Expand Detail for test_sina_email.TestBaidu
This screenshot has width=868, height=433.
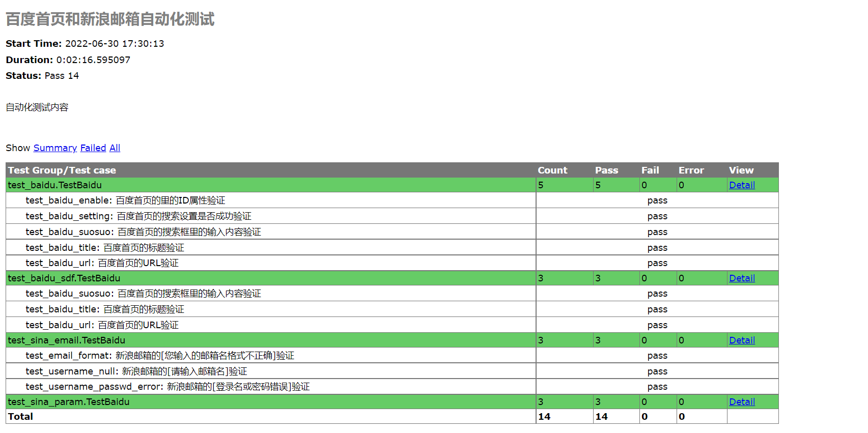pyautogui.click(x=742, y=340)
